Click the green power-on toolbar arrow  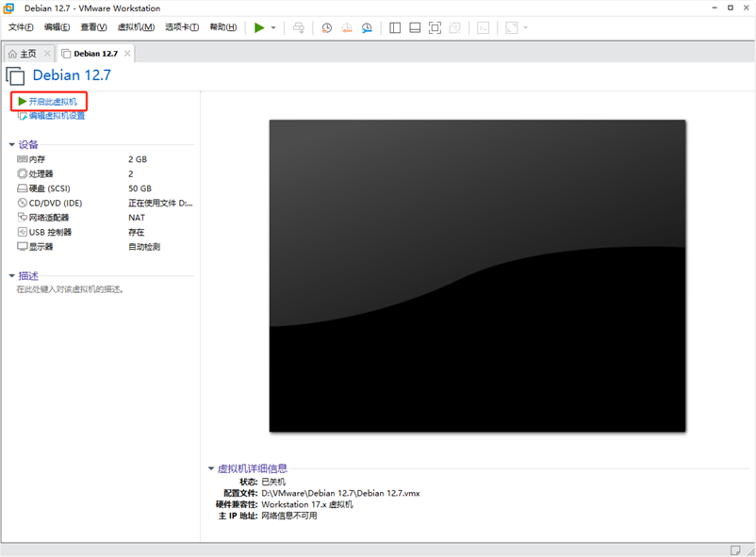(259, 28)
